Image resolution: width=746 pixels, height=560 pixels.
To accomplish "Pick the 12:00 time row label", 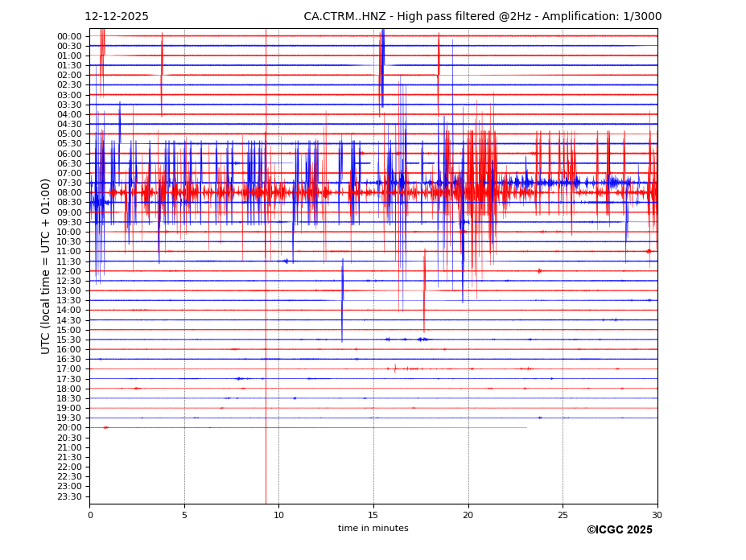I will pos(69,271).
